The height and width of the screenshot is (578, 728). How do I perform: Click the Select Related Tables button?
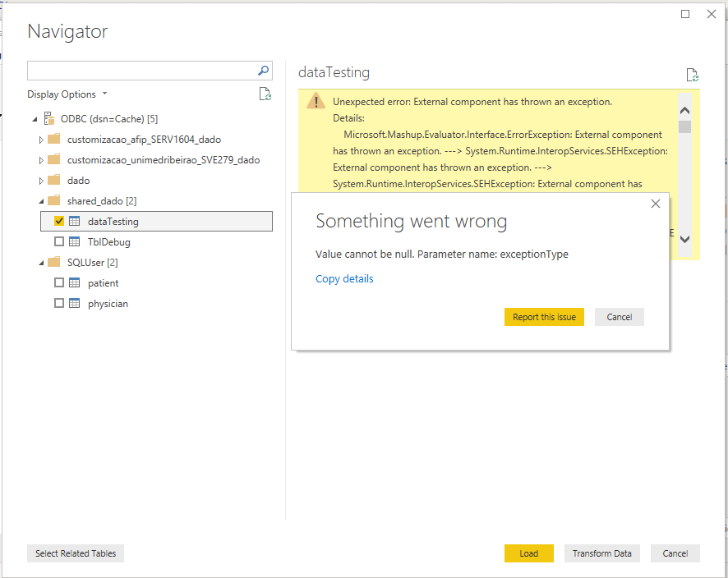coord(76,553)
